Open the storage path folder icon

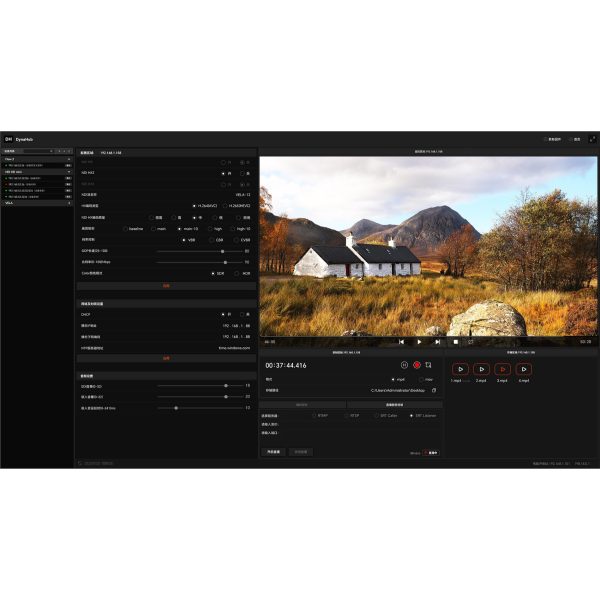pos(434,390)
